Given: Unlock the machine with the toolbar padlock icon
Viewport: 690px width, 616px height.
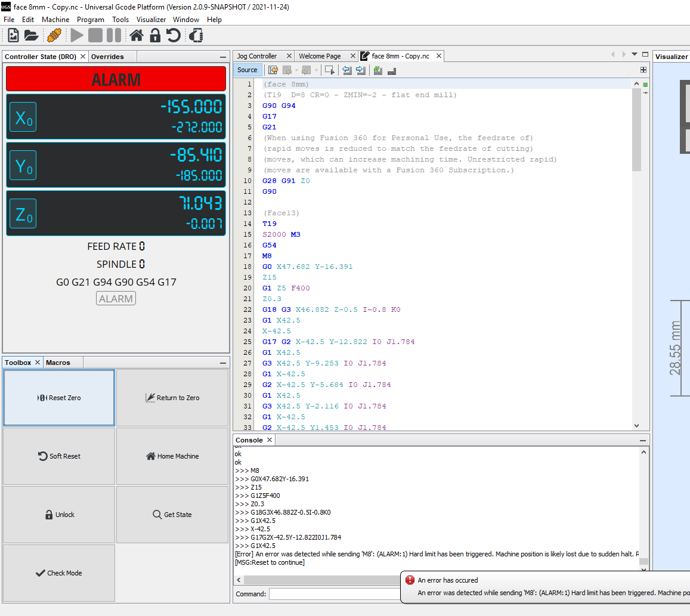Looking at the screenshot, I should coord(154,35).
